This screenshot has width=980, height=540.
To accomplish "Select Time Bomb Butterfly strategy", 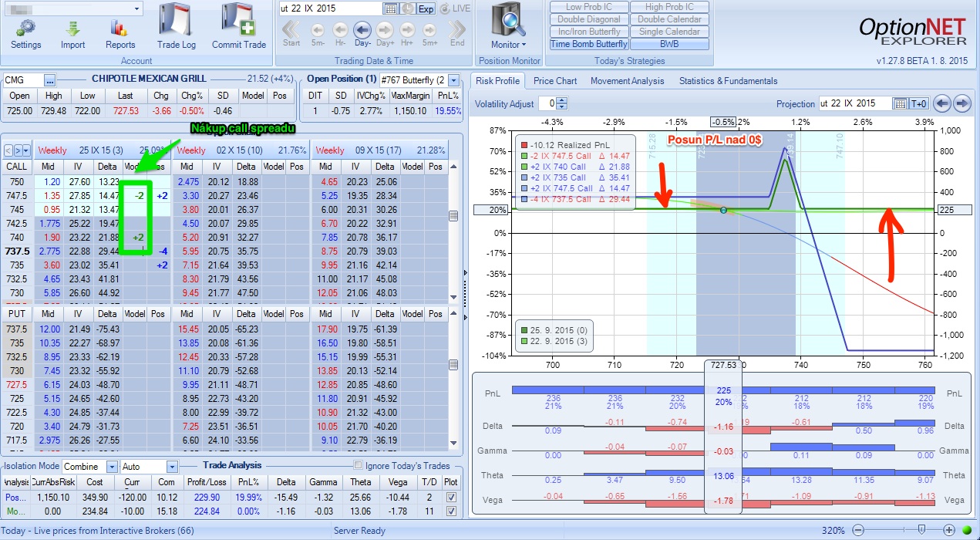I will point(588,44).
